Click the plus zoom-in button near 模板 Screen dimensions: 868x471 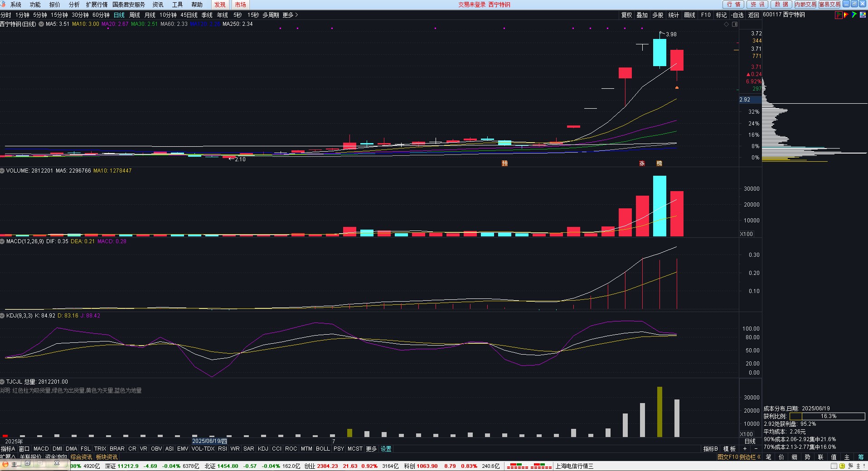pos(745,449)
